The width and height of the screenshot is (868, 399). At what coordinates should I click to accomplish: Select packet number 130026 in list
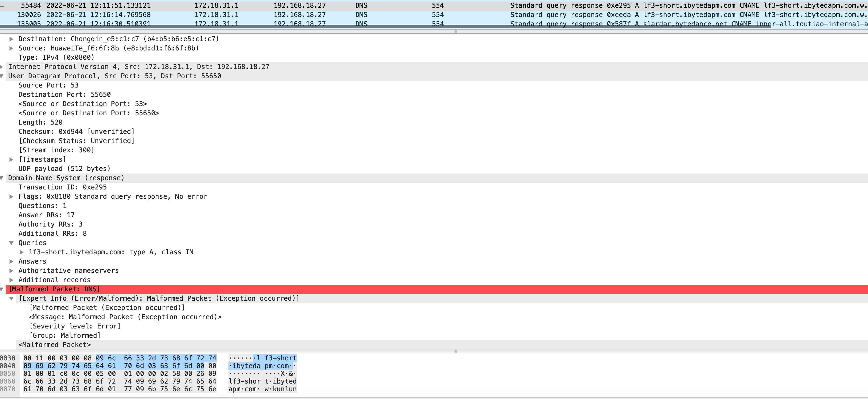point(29,15)
